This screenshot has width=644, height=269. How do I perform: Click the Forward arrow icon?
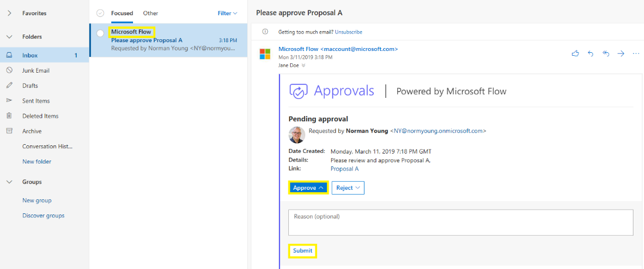621,53
